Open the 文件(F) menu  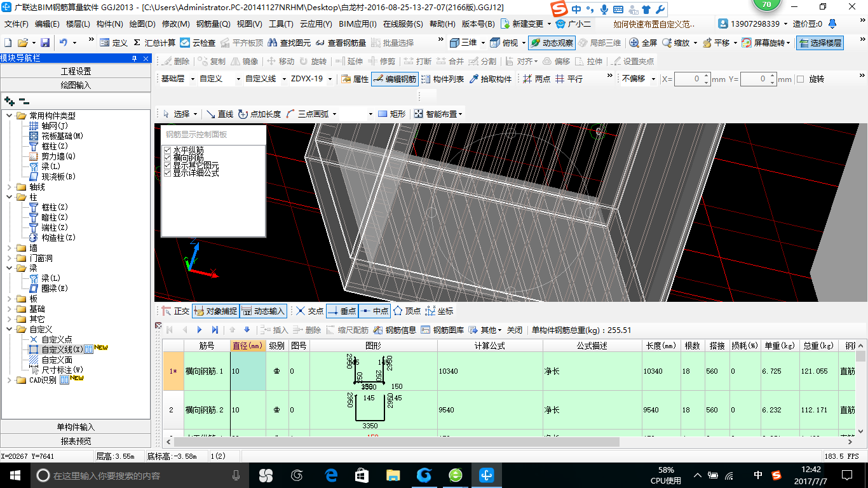[x=17, y=24]
